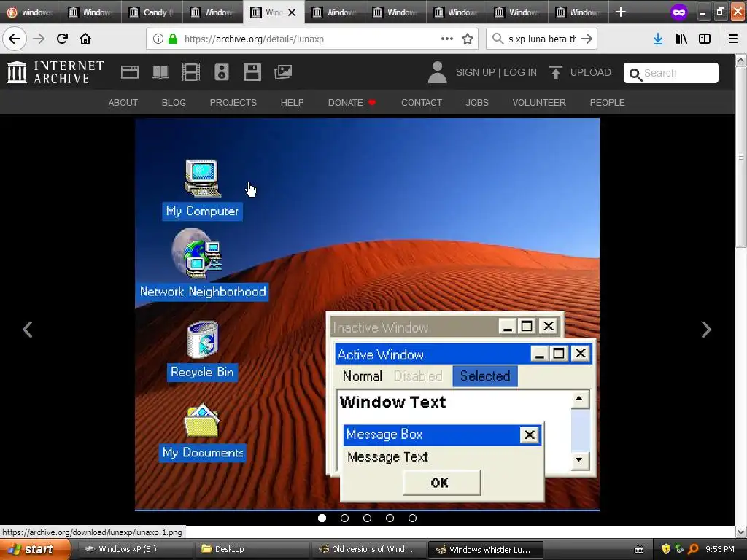The image size is (747, 560).
Task: Close the active browser tab
Action: point(292,12)
